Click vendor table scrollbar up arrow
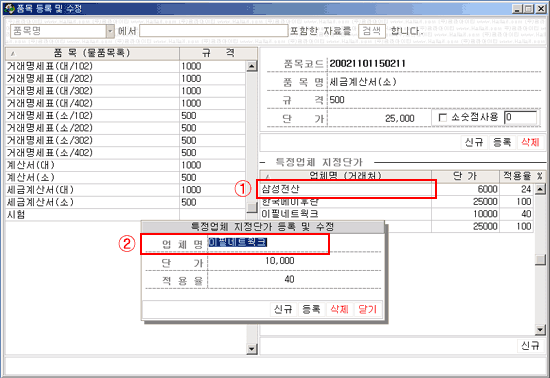 click(x=540, y=189)
